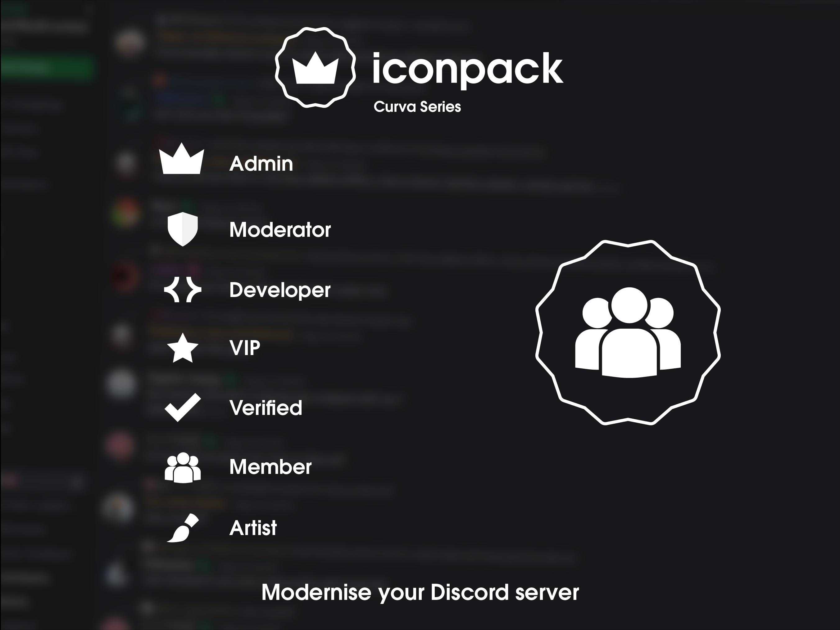840x630 pixels.
Task: Click the Curva Series subtitle
Action: 417,107
